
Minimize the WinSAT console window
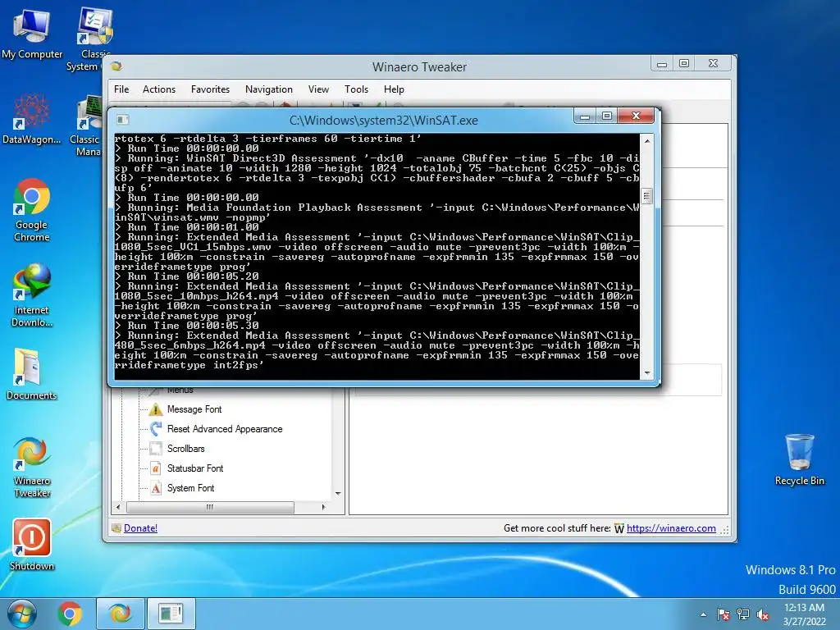click(x=585, y=116)
